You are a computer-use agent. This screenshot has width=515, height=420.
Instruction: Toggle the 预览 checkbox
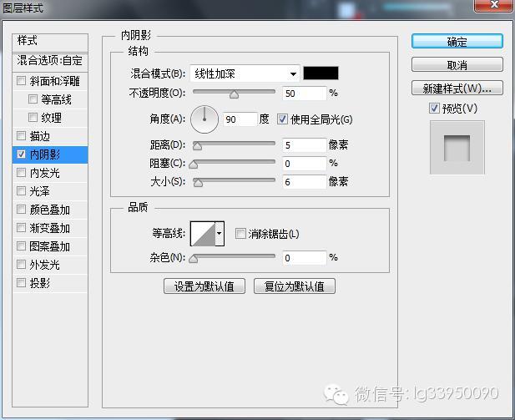(434, 108)
